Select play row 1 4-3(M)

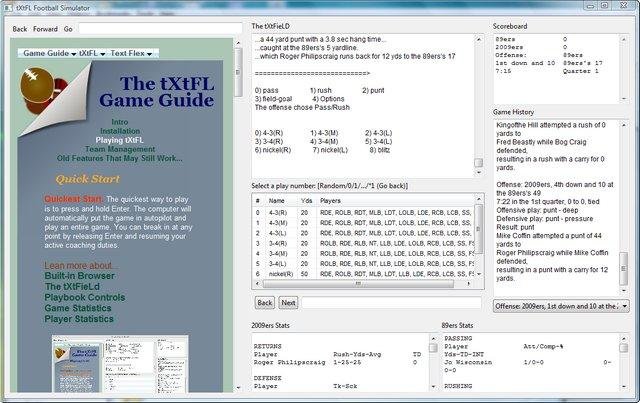pyautogui.click(x=364, y=223)
